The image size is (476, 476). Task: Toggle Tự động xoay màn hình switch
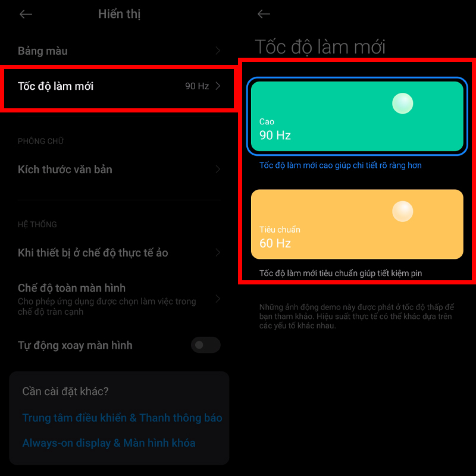pyautogui.click(x=205, y=345)
